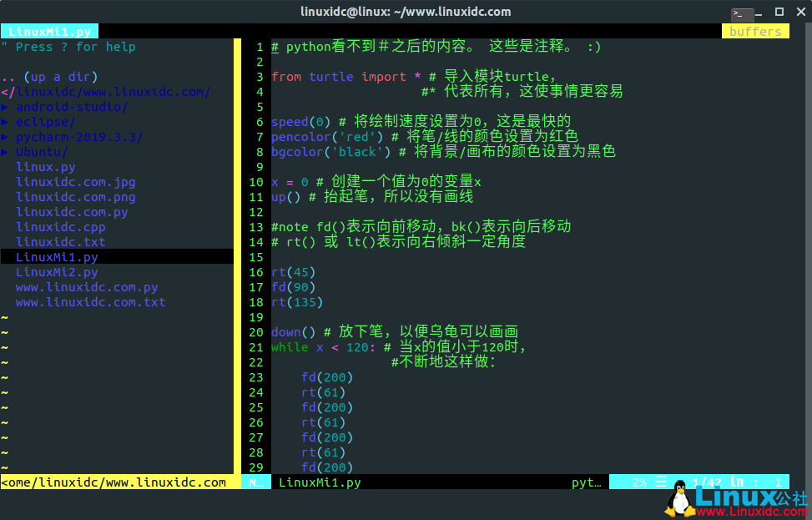Click the buffers label in tabline
Viewport: 812px width, 520px height.
(x=754, y=32)
